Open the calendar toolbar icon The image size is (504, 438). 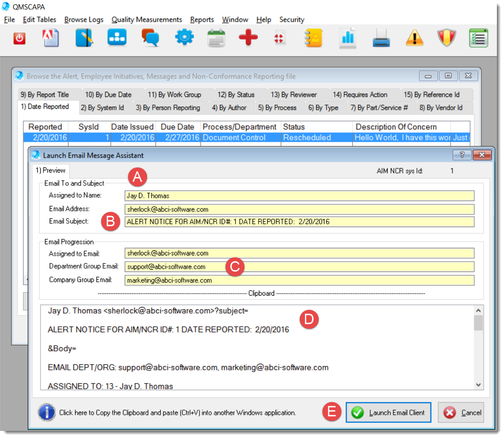point(216,38)
